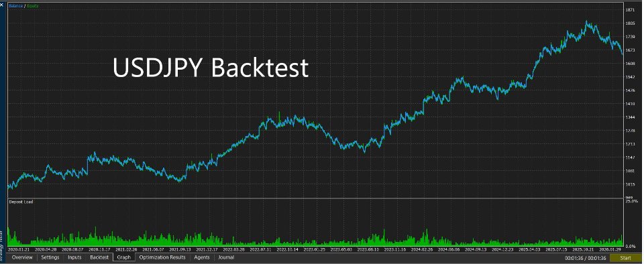Click the 2020.01.21 date label
Screen dimensions: 644x264
pyautogui.click(x=19, y=249)
